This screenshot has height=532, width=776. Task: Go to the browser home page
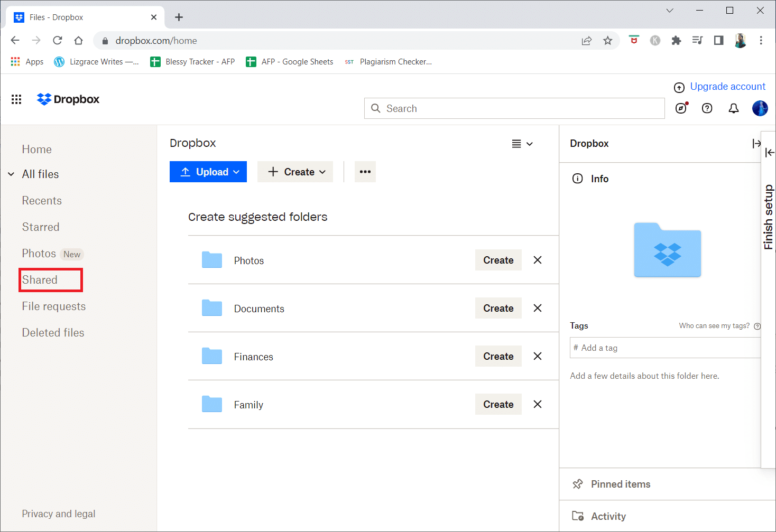(78, 40)
